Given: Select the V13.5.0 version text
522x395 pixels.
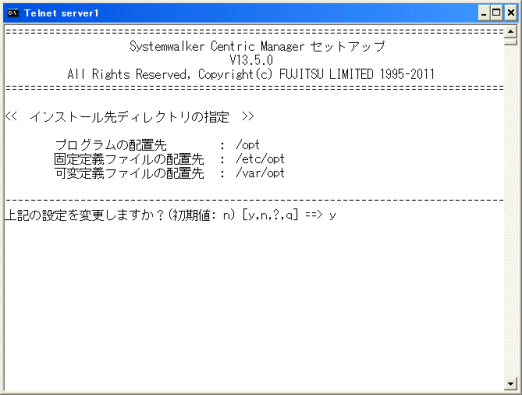Looking at the screenshot, I should pos(251,60).
